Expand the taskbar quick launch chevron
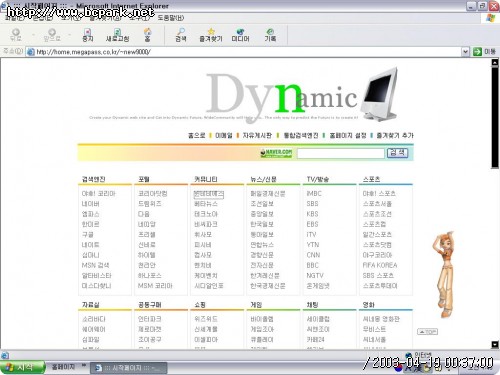Viewport: 500px width, 375px height. [84, 366]
